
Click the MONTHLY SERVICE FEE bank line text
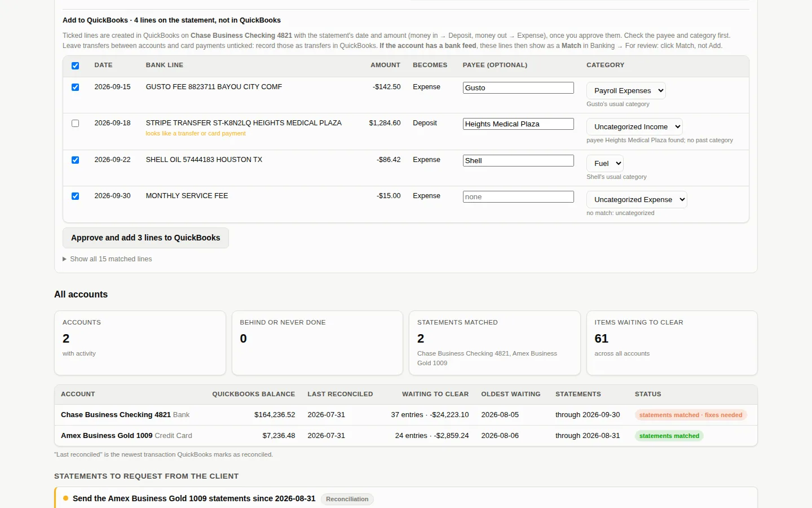point(187,196)
